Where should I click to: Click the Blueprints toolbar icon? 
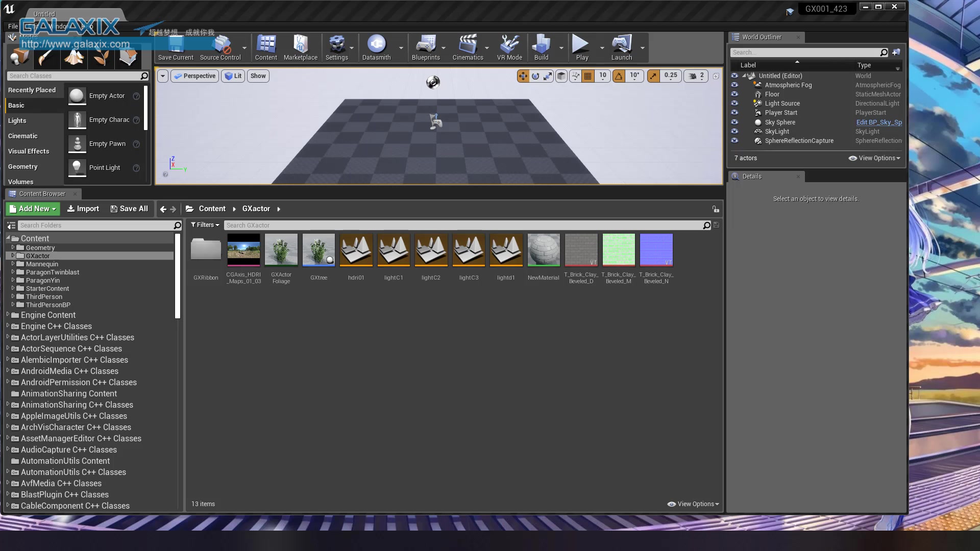click(x=425, y=47)
